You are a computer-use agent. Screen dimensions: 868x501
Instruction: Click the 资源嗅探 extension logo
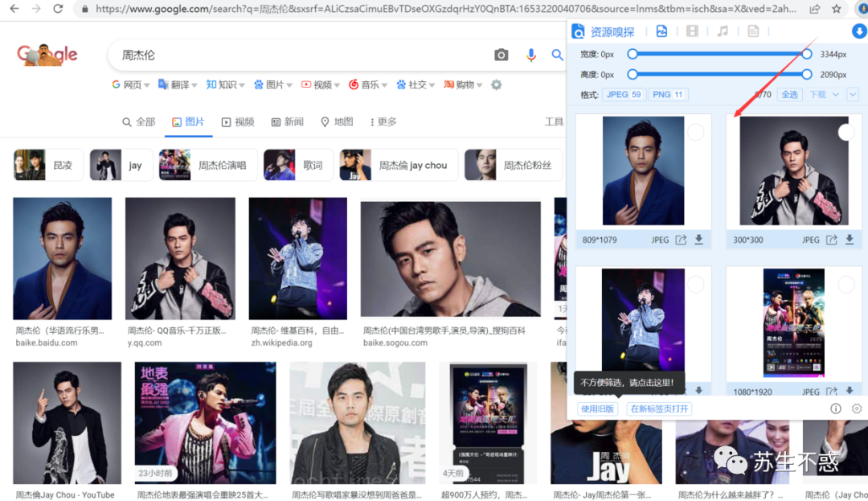pos(578,31)
